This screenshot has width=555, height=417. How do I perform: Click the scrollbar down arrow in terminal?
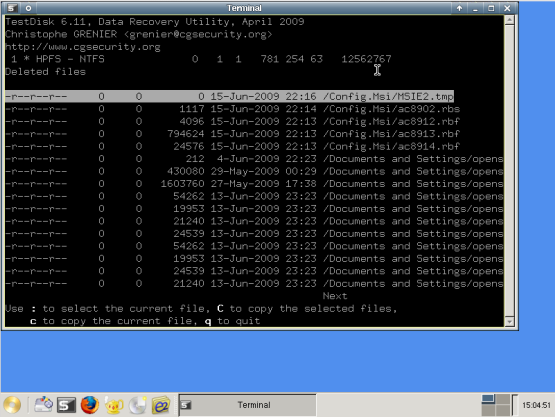click(x=509, y=321)
